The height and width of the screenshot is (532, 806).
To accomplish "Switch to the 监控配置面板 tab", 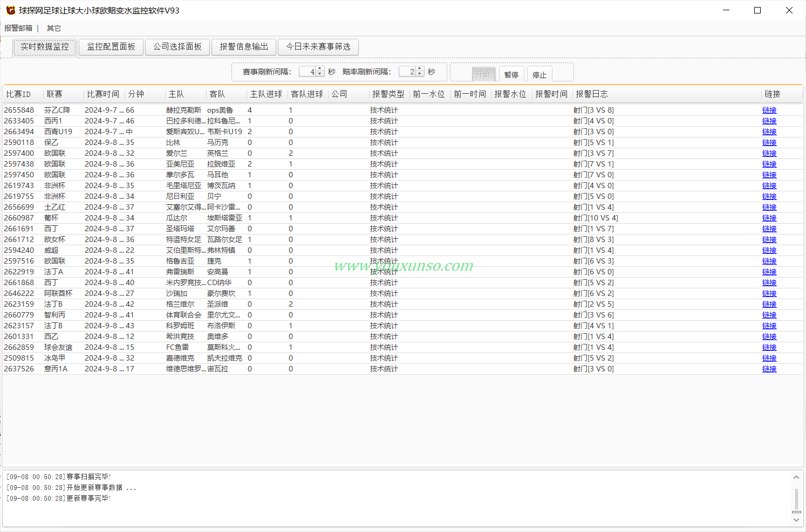I will (111, 47).
